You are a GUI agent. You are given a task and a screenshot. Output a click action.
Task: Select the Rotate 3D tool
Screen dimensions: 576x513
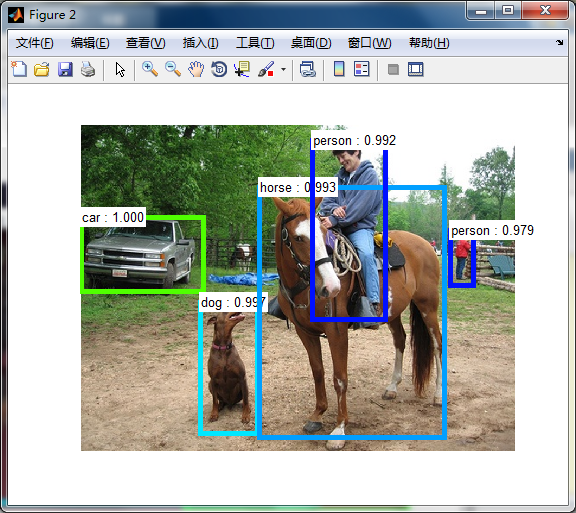[x=219, y=69]
